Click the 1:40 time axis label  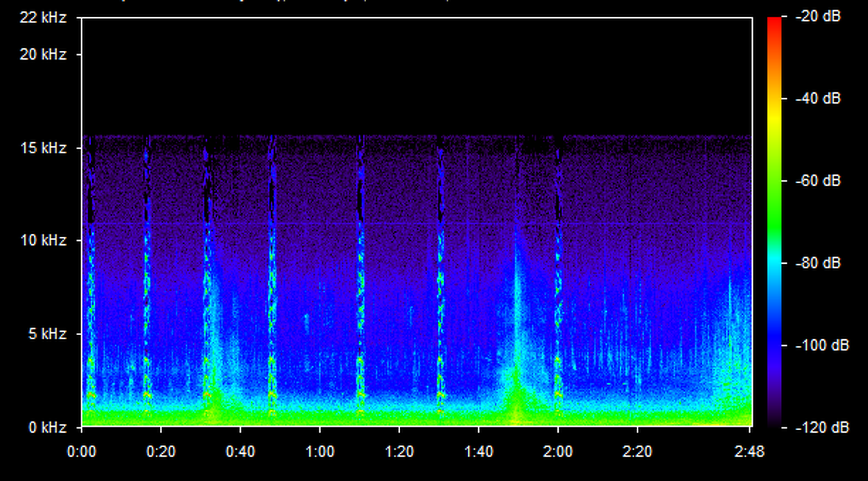click(478, 452)
